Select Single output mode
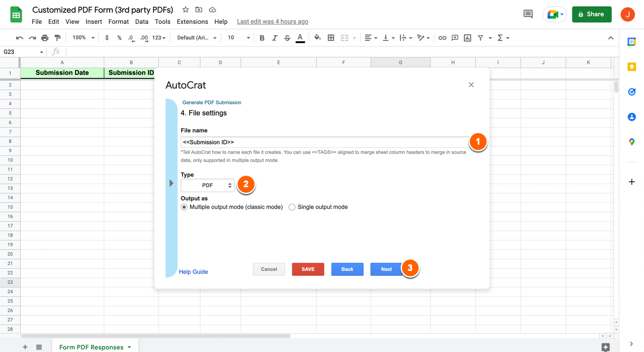Viewport: 644px width, 352px height. [x=292, y=207]
